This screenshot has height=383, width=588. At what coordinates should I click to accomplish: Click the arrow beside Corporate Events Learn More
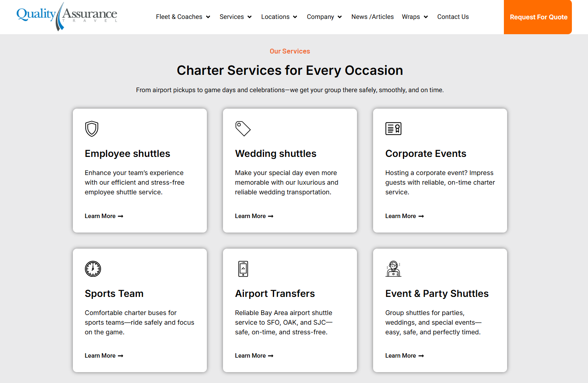pyautogui.click(x=421, y=216)
